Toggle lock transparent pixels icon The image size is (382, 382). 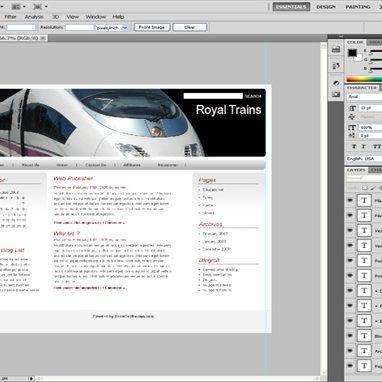coord(365,188)
